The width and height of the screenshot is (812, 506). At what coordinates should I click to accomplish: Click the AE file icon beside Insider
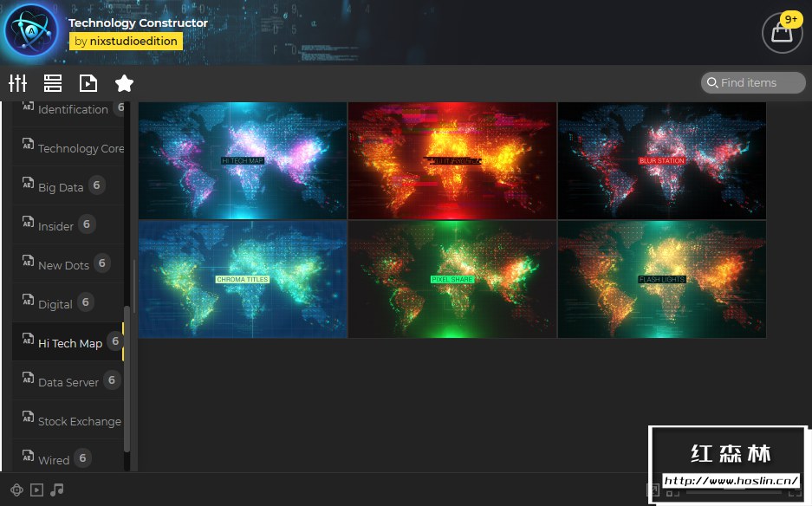[28, 222]
